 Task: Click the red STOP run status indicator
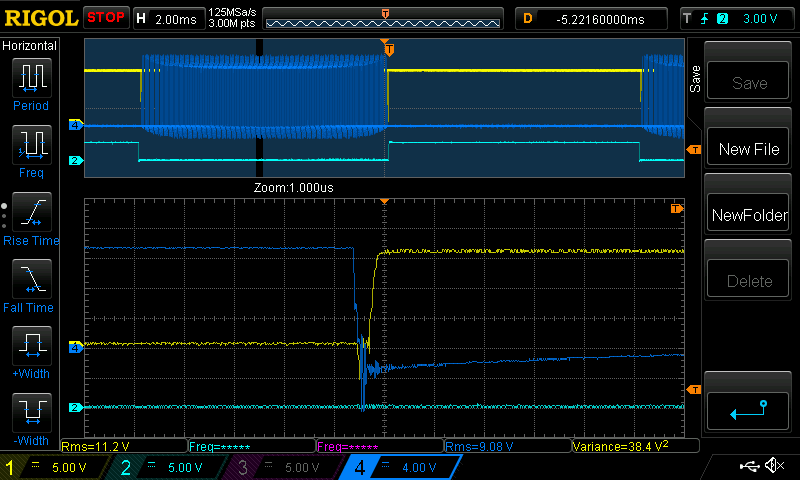(x=106, y=17)
